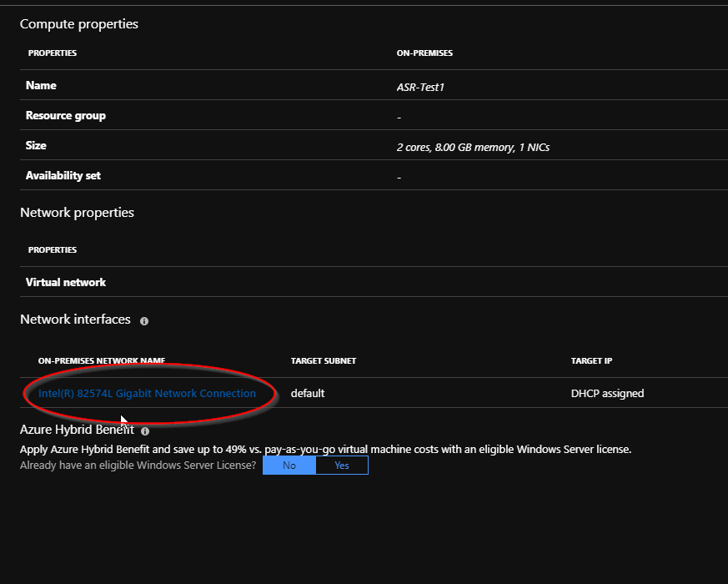The height and width of the screenshot is (584, 728).
Task: Click the ON-PREMISES column header
Action: point(424,53)
